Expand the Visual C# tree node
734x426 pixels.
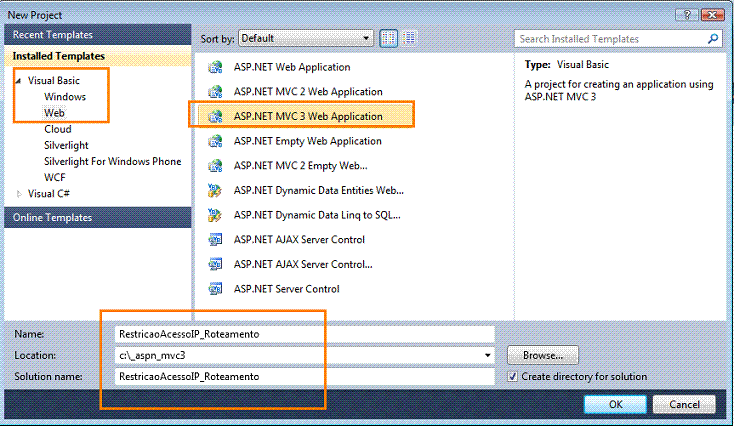pyautogui.click(x=19, y=194)
